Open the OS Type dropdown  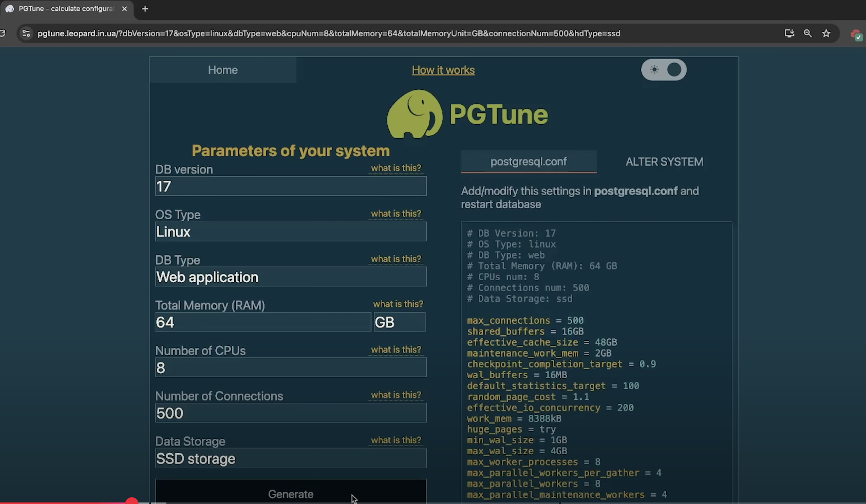[x=291, y=231]
